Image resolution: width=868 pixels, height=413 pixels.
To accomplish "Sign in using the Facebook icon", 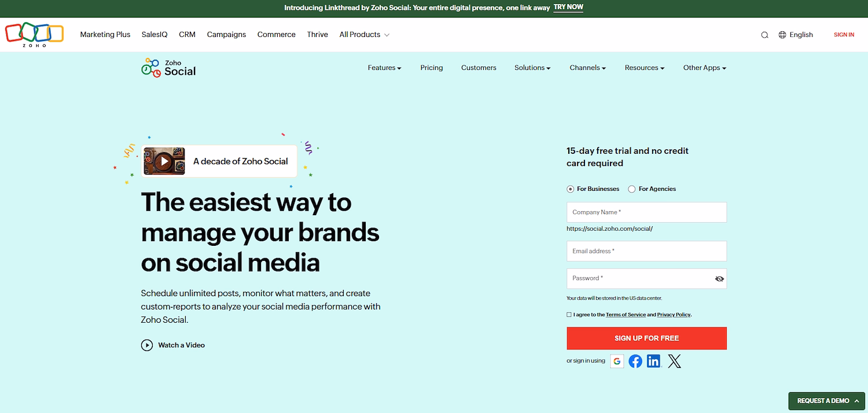I will pyautogui.click(x=635, y=361).
